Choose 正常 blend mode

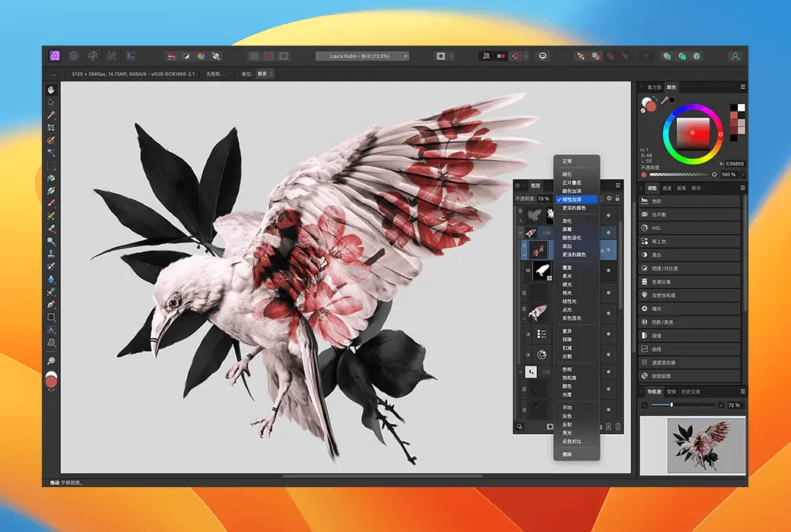pyautogui.click(x=577, y=161)
